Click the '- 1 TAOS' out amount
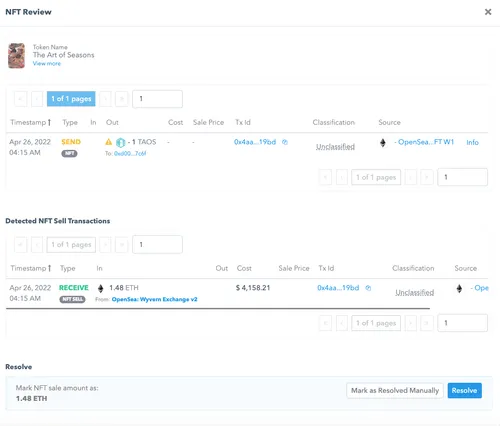The width and height of the screenshot is (500, 426). [142, 142]
